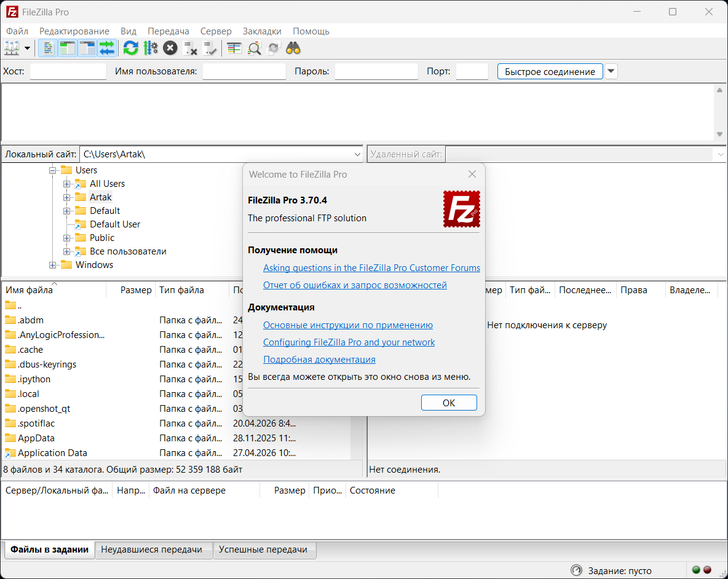
Task: Open the Вид menu
Action: coord(129,31)
